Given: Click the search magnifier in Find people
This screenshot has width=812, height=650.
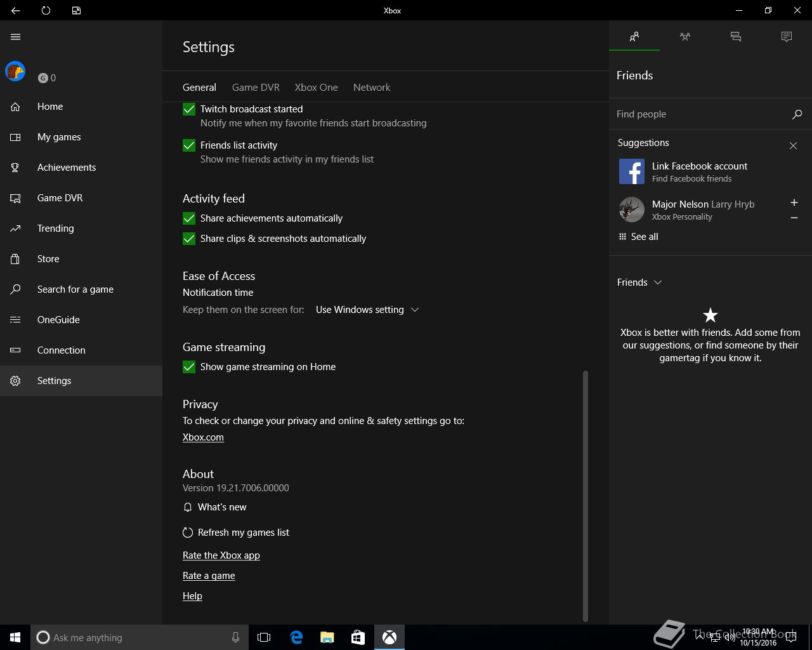Looking at the screenshot, I should [x=797, y=114].
